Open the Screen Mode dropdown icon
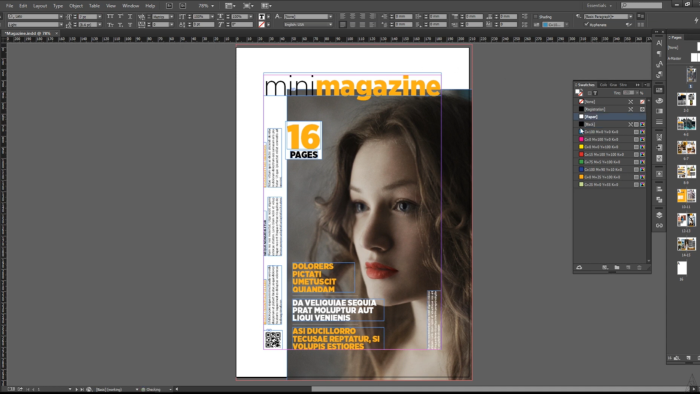 (x=248, y=6)
